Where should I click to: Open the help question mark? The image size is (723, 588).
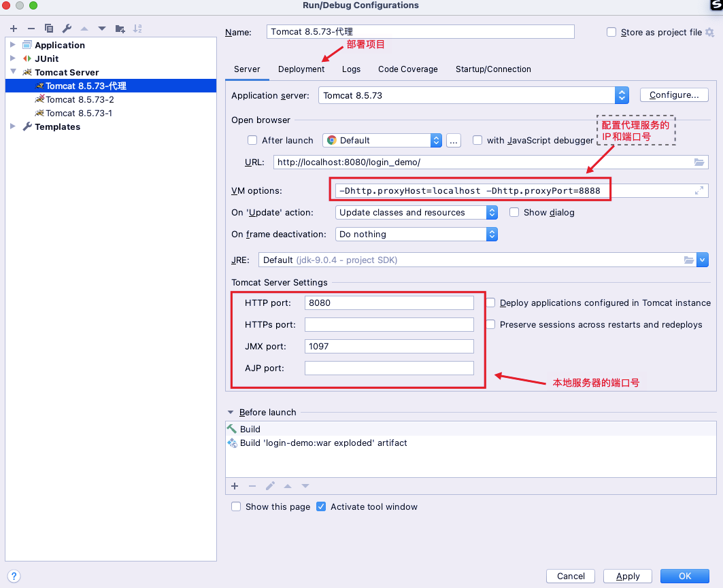[14, 576]
